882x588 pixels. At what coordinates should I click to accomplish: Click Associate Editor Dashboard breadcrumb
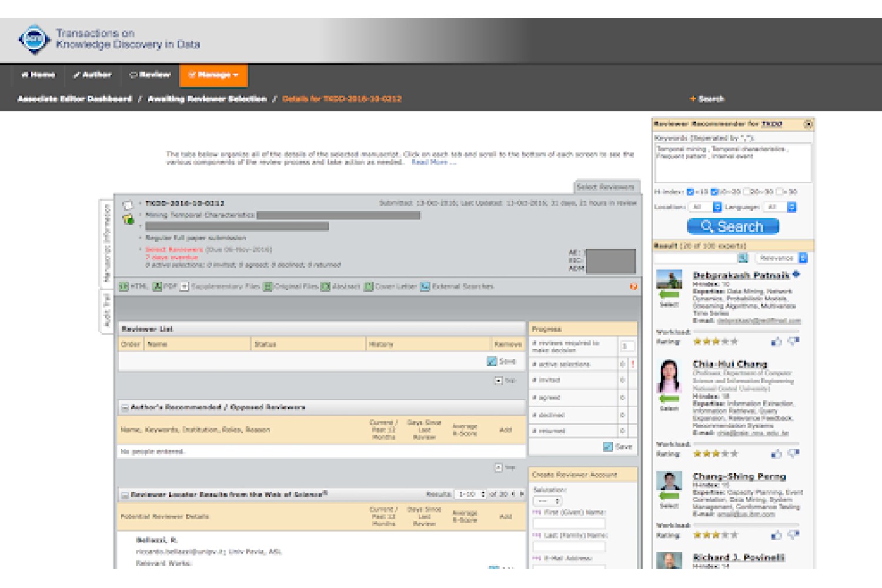75,99
